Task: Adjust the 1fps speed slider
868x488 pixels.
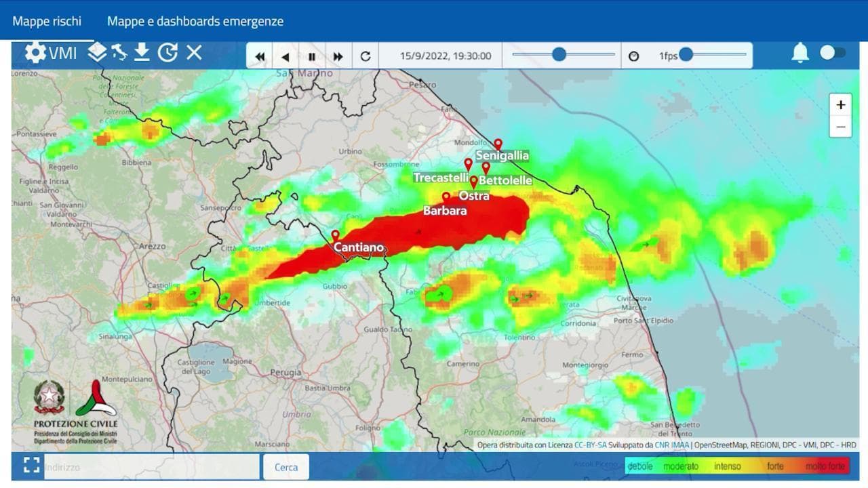Action: [686, 54]
